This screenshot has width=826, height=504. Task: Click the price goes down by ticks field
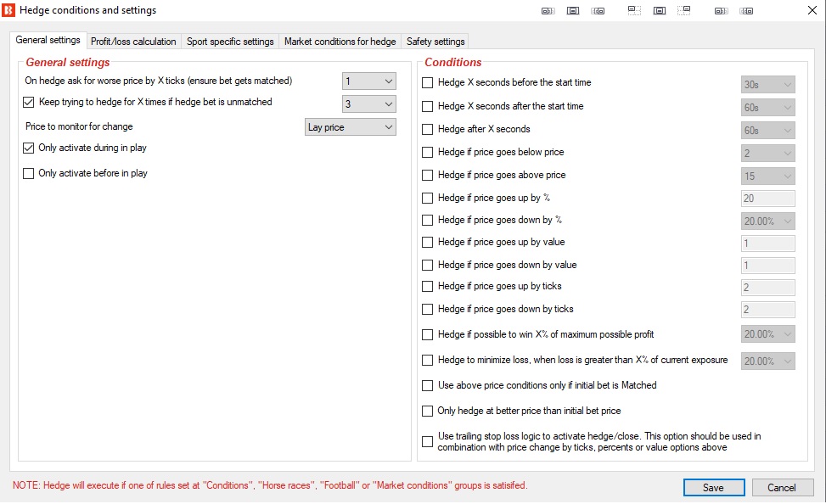coord(768,310)
